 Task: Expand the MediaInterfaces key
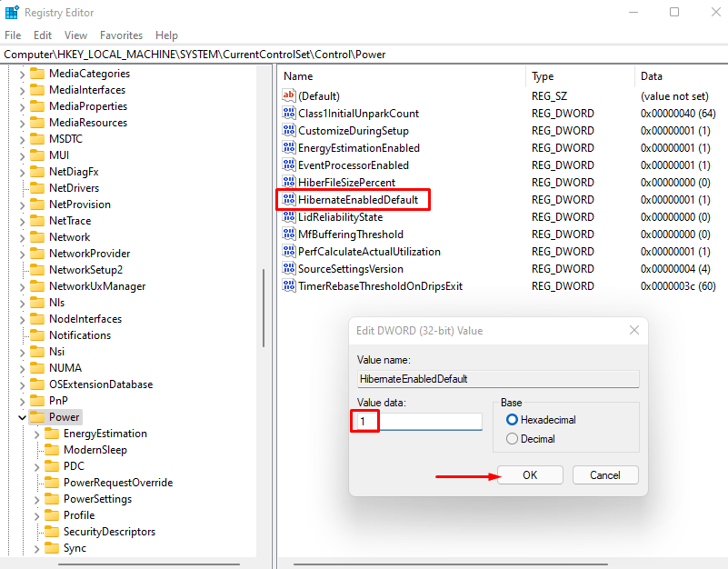coord(22,90)
